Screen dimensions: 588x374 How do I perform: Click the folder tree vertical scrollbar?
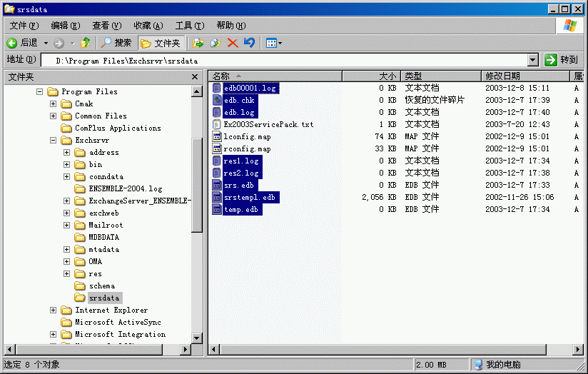coord(197,186)
